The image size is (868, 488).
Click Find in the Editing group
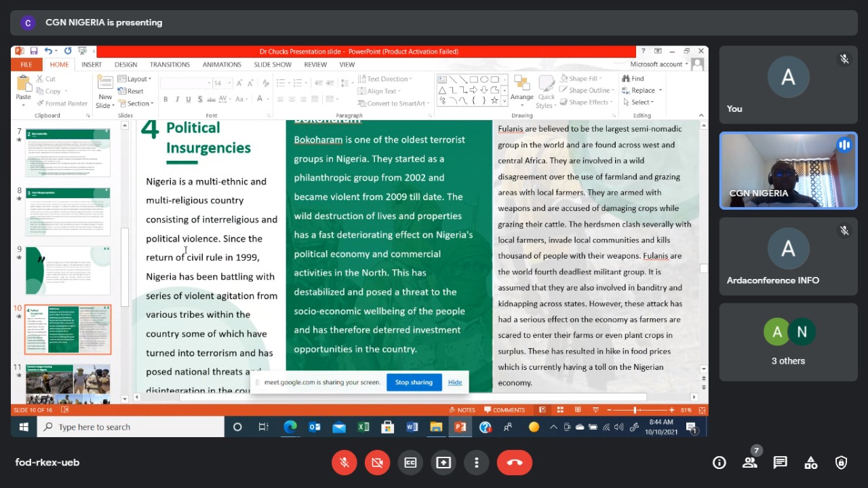633,79
